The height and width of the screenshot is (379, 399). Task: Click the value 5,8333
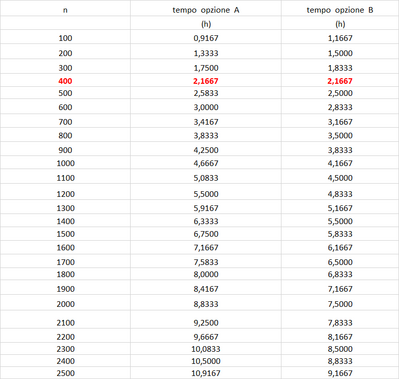coord(340,234)
